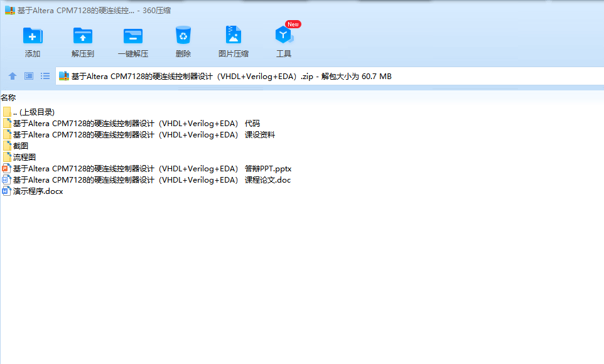Select the 截图 folder name
Viewport: 604px width, 364px height.
pyautogui.click(x=21, y=146)
